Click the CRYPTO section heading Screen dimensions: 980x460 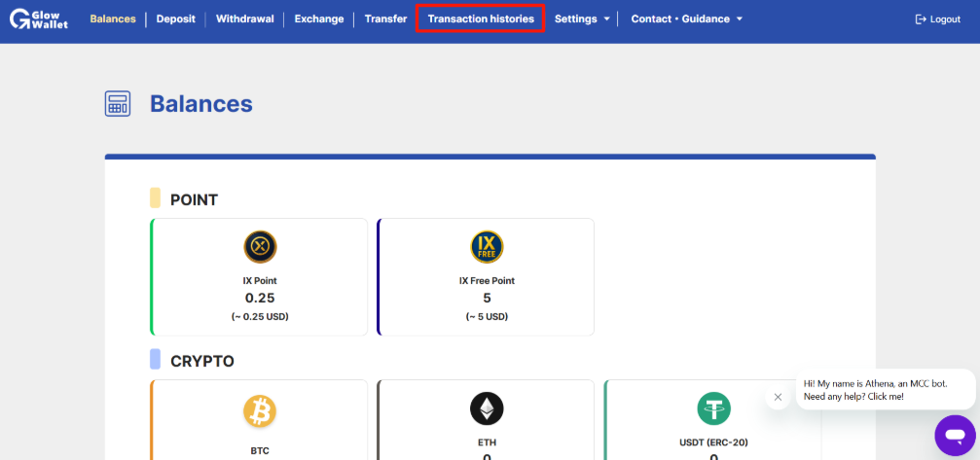201,361
